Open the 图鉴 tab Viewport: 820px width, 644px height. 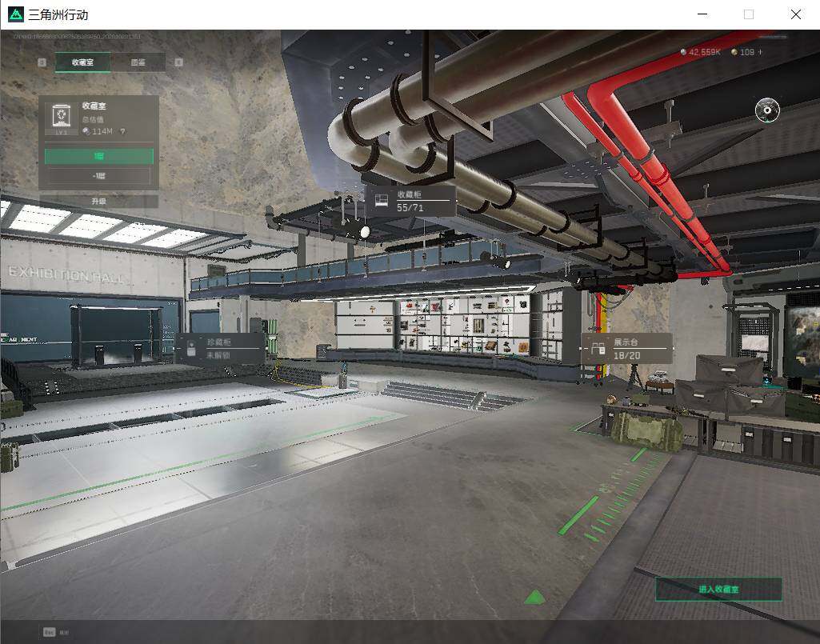coord(138,62)
